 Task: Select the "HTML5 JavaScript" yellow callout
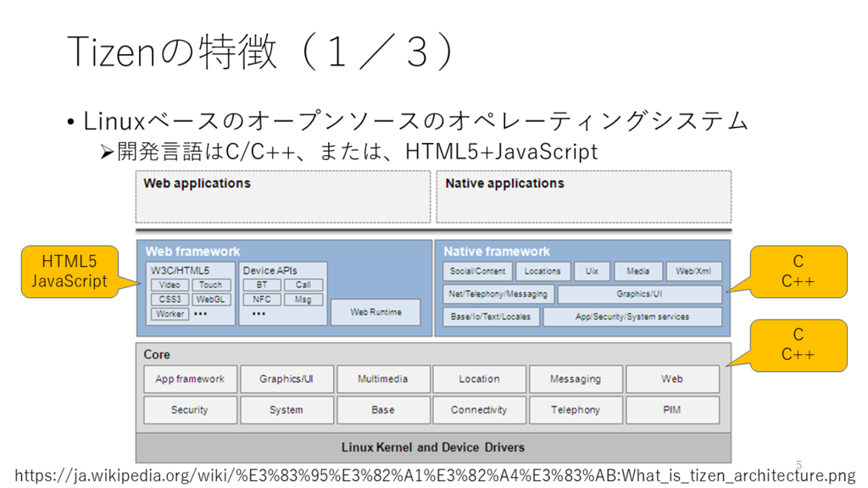pyautogui.click(x=70, y=272)
